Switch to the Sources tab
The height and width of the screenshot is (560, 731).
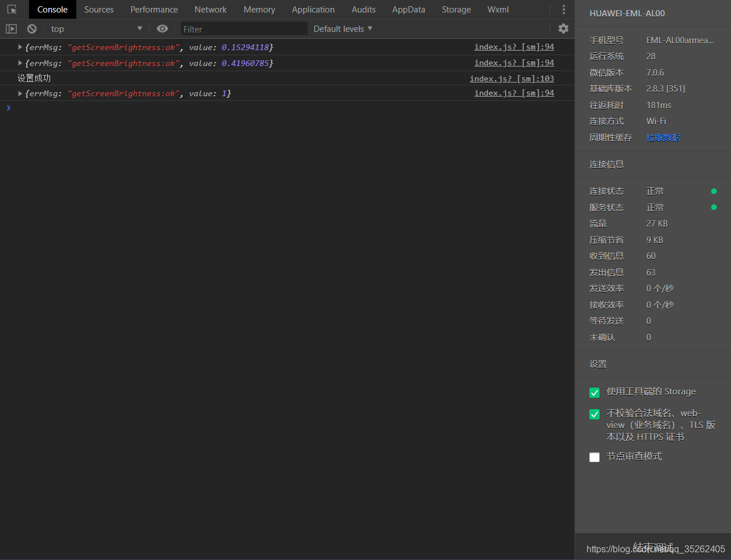point(99,10)
